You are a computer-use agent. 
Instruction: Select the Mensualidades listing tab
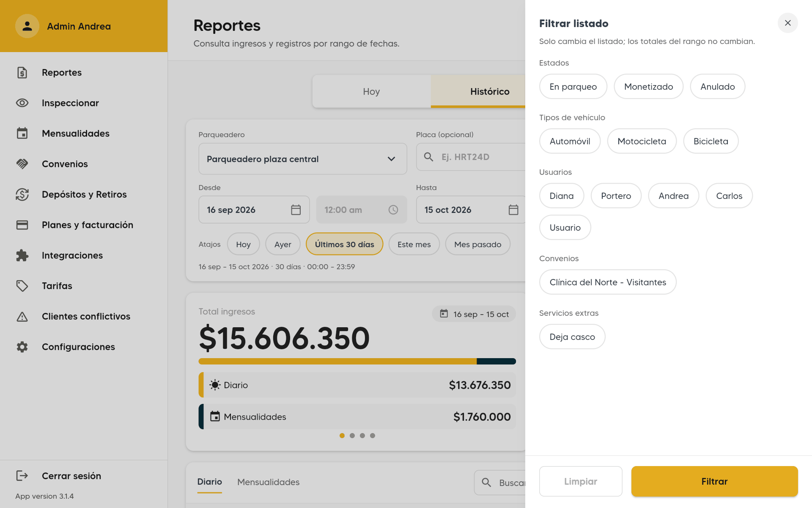click(x=268, y=482)
